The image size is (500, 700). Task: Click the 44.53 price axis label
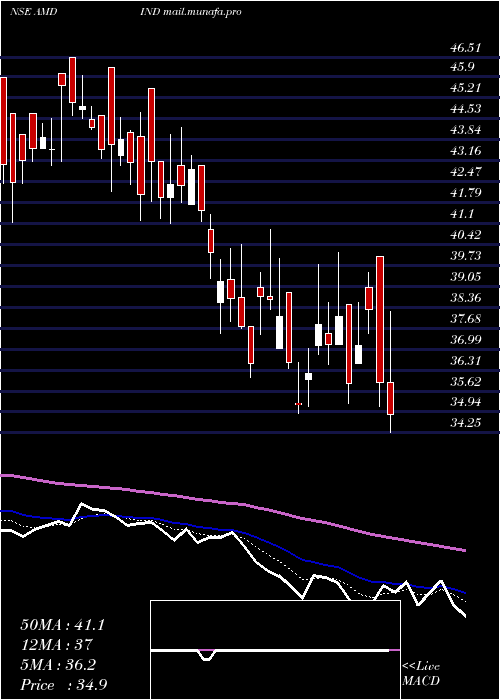tap(465, 109)
